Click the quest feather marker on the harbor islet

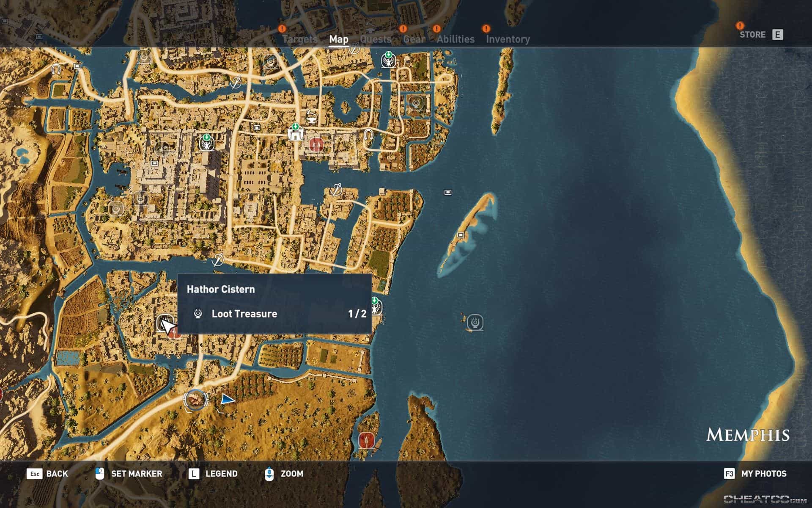click(337, 189)
